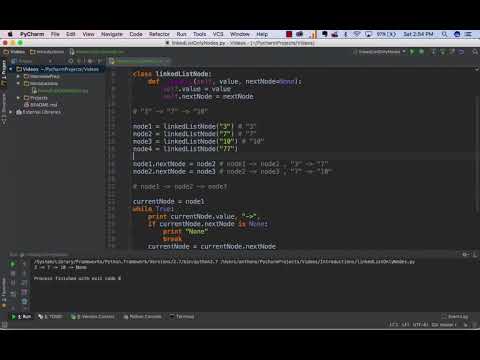This screenshot has height=360, width=480.
Task: Click the code line 'node4 = LinkedListNode("77")'
Action: tap(185, 149)
